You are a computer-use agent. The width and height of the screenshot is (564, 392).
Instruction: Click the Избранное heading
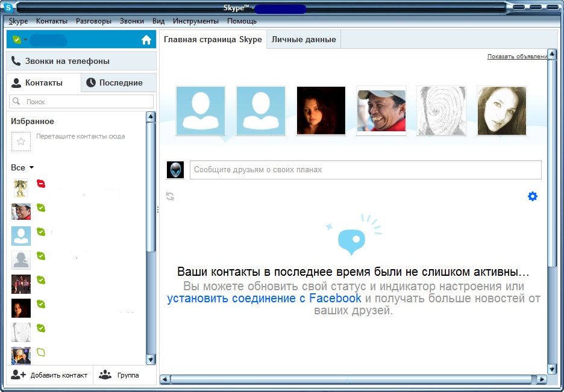(x=33, y=122)
